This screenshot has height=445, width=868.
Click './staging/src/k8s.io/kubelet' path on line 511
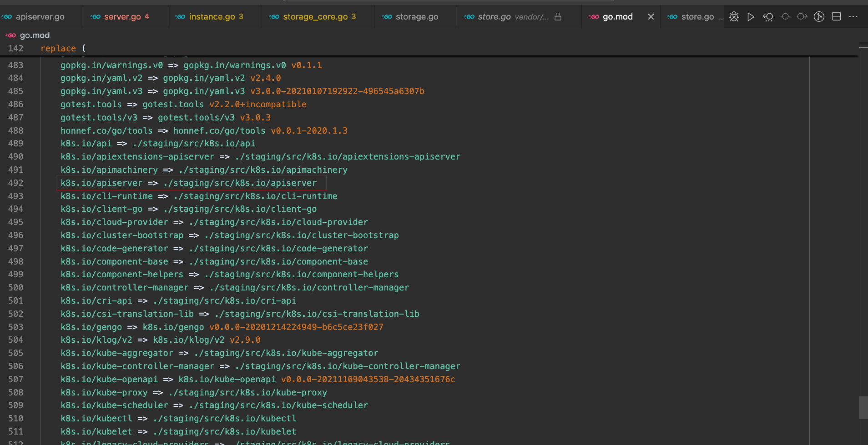(225, 432)
